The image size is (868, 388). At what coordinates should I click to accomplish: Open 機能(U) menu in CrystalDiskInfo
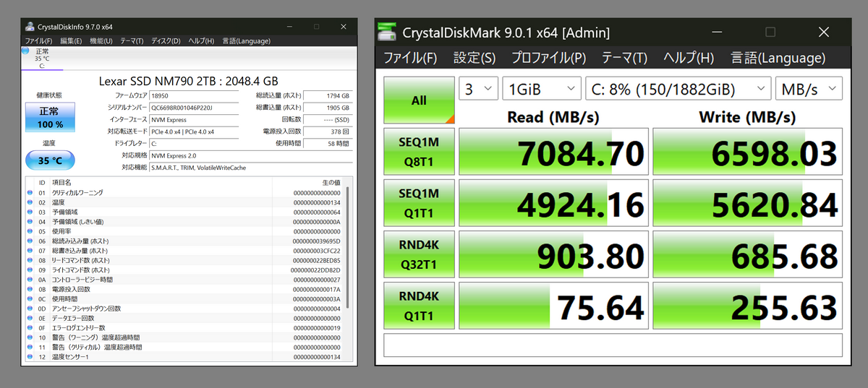click(x=101, y=40)
